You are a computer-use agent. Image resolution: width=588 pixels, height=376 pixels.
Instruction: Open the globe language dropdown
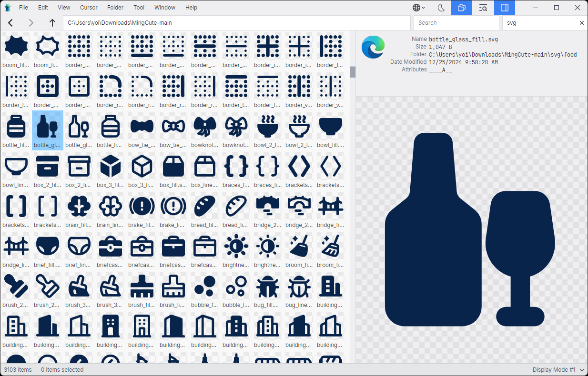[419, 8]
